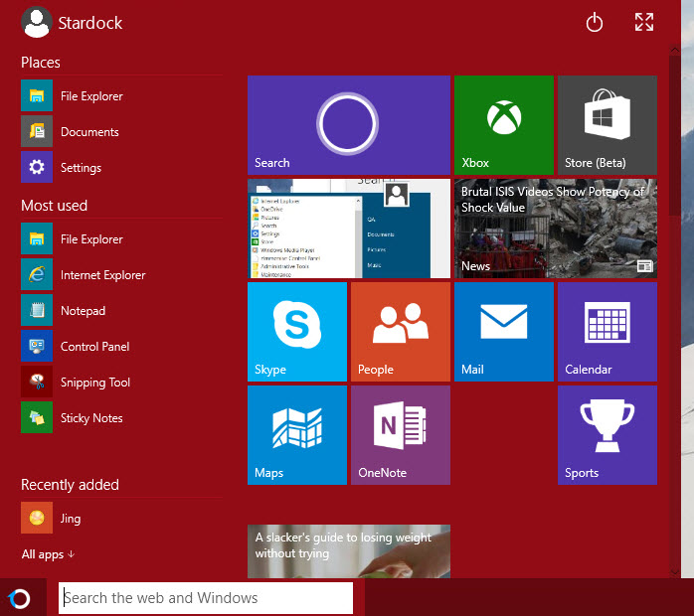Click the Cortana circle on the taskbar

click(20, 598)
